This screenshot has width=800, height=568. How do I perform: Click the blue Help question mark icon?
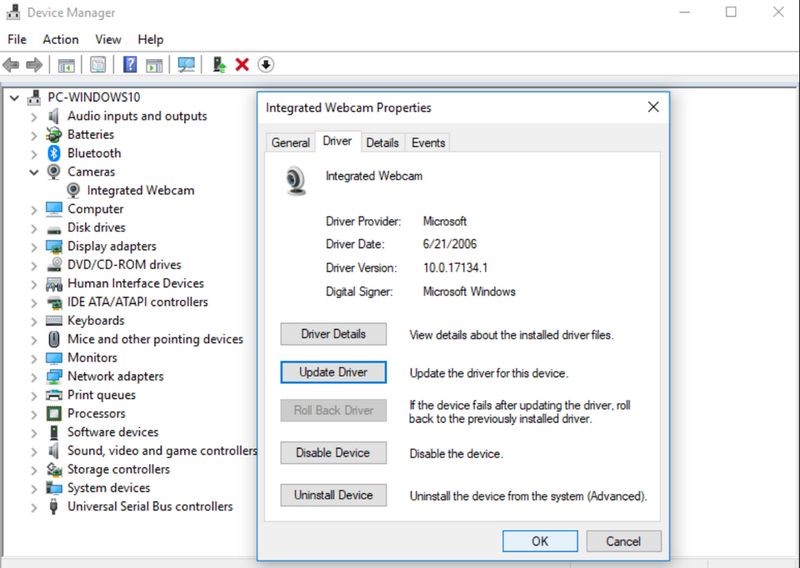pos(130,65)
